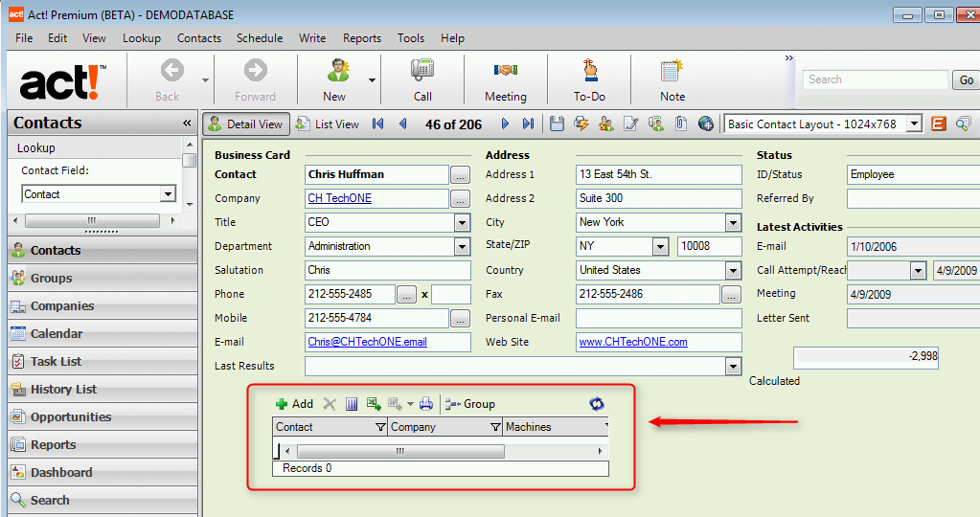Open the City dropdown
The height and width of the screenshot is (517, 980).
733,222
